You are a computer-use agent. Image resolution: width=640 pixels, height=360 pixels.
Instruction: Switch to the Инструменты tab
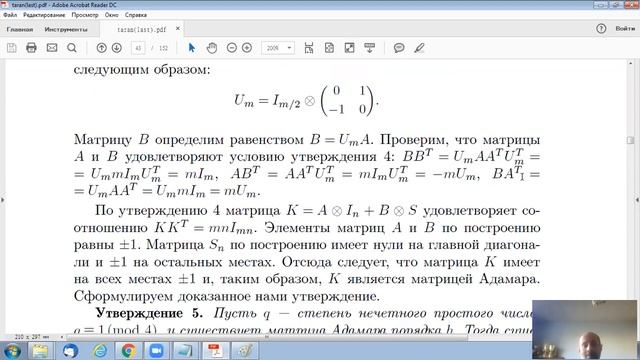pos(66,29)
